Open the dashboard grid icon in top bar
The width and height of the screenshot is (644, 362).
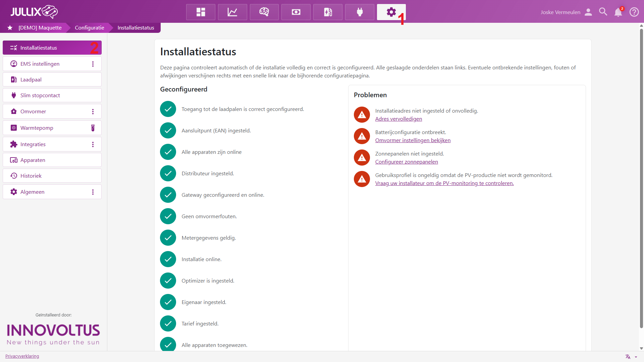click(201, 12)
